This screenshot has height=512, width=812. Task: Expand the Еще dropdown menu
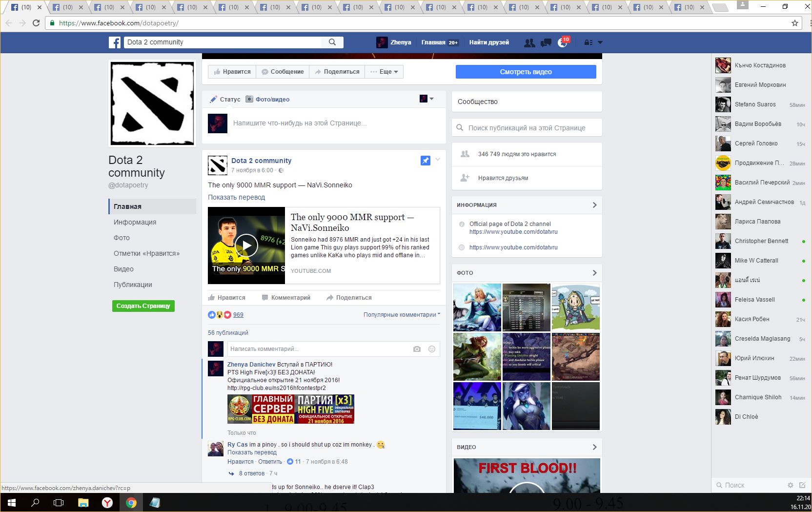pyautogui.click(x=385, y=72)
